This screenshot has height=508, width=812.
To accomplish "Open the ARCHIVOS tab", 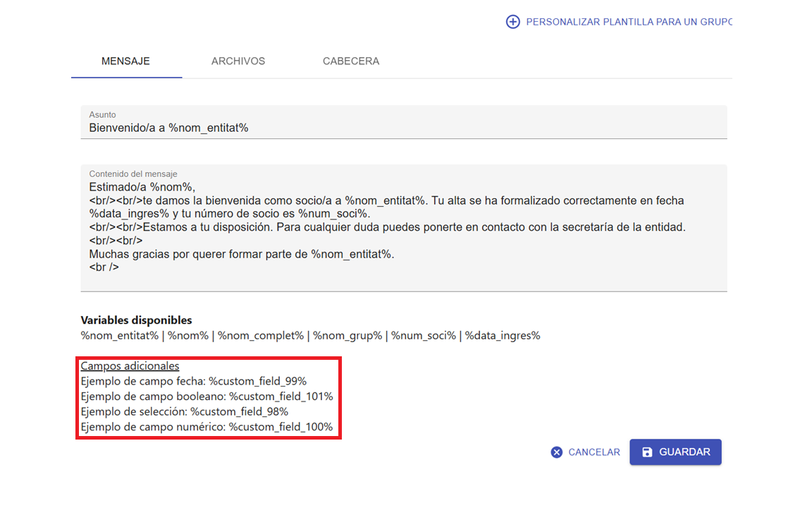I will [x=238, y=61].
